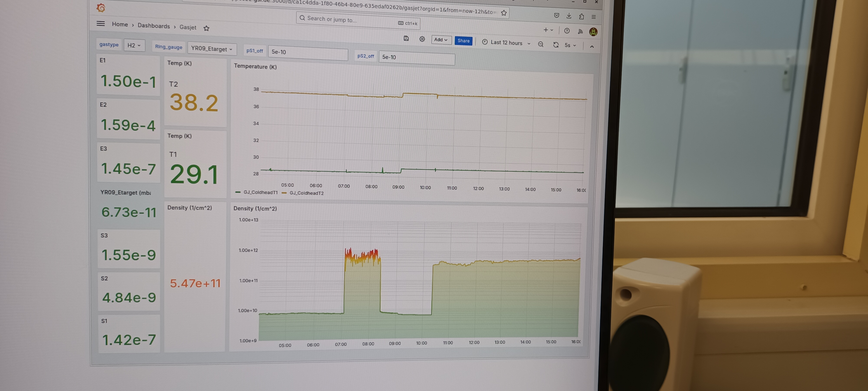Open the help question mark icon
The height and width of the screenshot is (391, 868).
[x=567, y=31]
